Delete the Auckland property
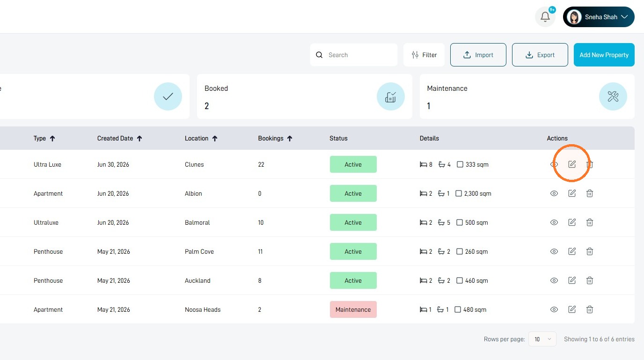This screenshot has width=644, height=360. click(590, 280)
